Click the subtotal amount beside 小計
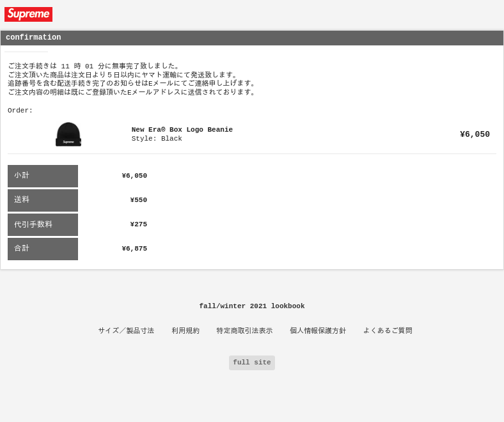 tap(134, 176)
